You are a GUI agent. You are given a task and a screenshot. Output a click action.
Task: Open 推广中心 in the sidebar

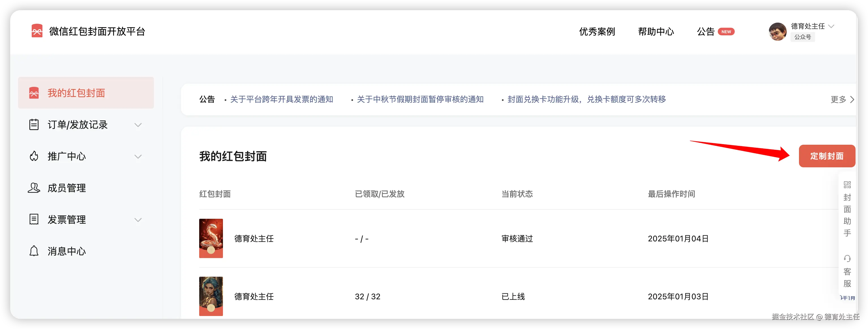click(86, 156)
